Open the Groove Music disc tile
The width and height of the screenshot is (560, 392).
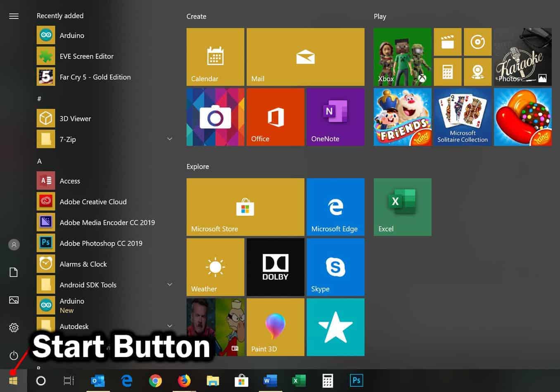click(478, 42)
